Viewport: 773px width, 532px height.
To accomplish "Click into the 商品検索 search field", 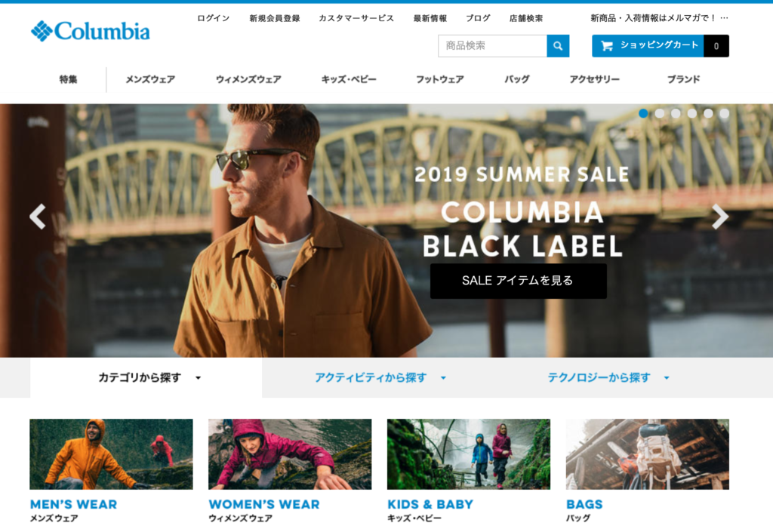I will coord(492,46).
